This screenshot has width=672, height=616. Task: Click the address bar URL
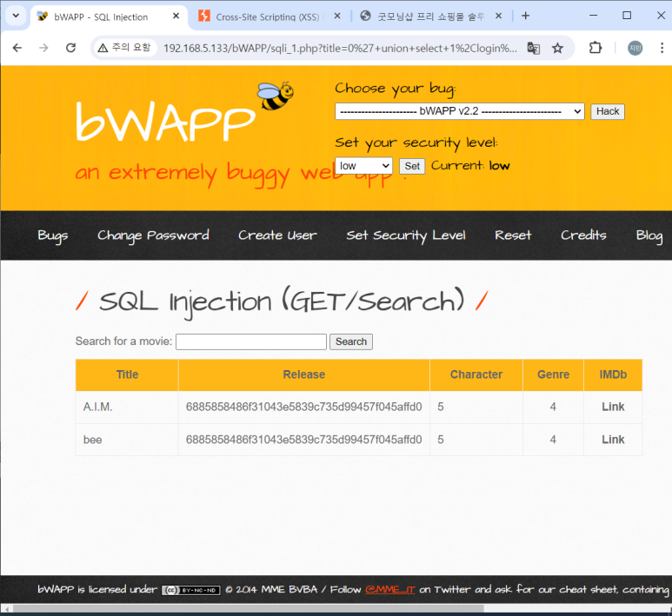coord(340,48)
